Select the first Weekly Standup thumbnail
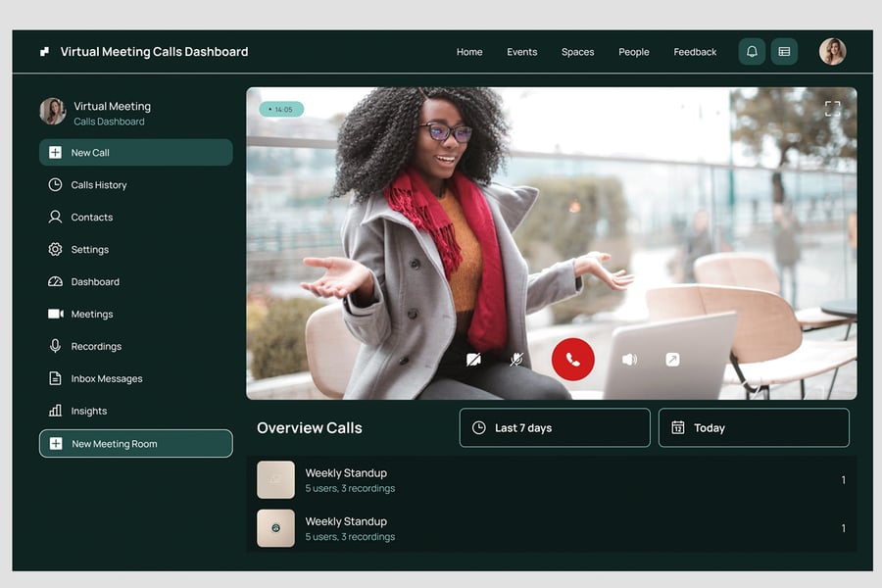 [275, 480]
